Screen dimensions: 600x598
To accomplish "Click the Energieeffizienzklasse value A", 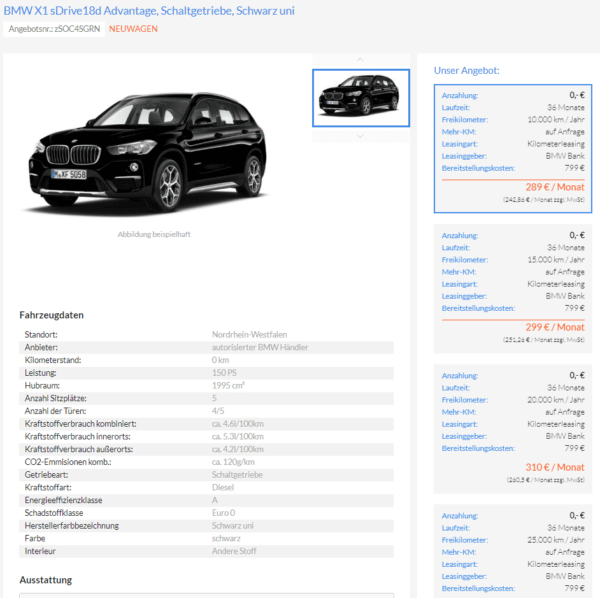I will pyautogui.click(x=215, y=500).
